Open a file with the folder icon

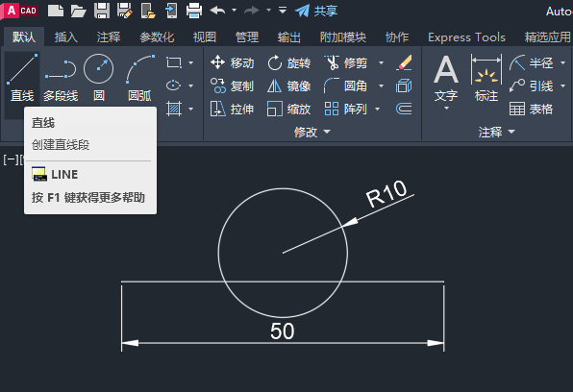(x=79, y=11)
